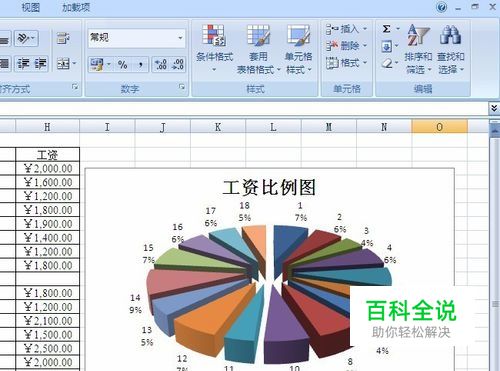Screen dimensions: 500x371
Task: Open accounting format dropdown arrow
Action: tap(109, 64)
